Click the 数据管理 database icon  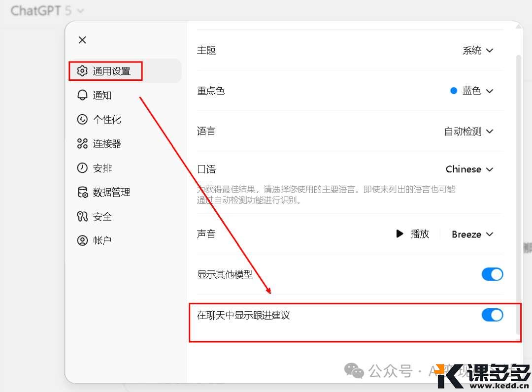[x=82, y=193]
